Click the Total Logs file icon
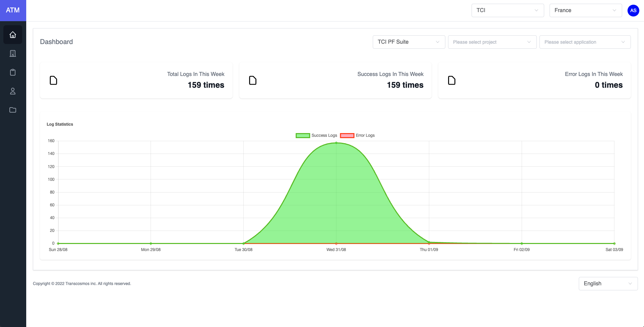644x327 pixels. click(53, 80)
